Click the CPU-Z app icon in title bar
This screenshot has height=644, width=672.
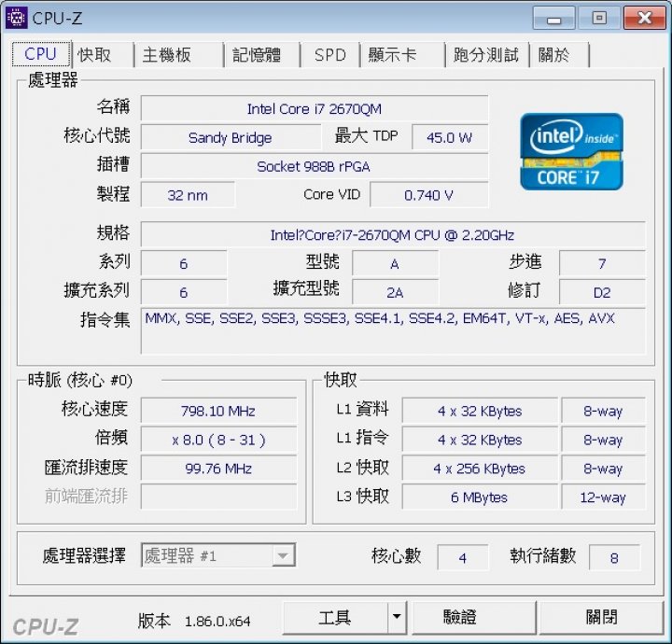click(16, 18)
